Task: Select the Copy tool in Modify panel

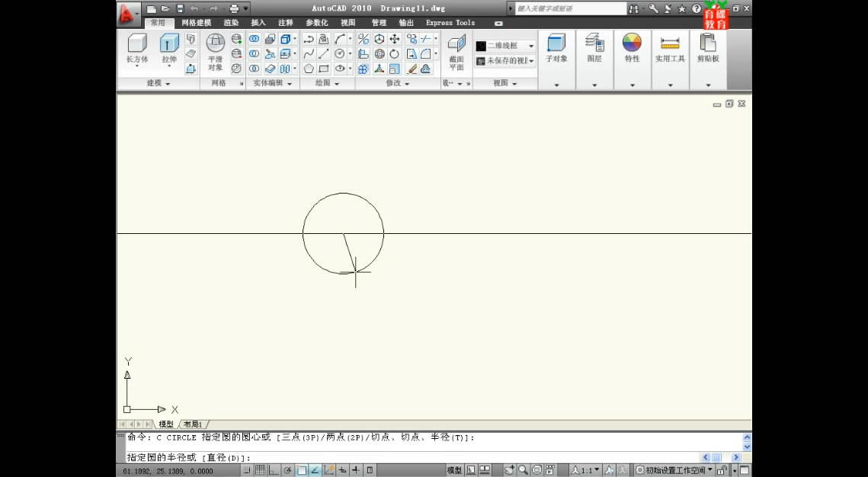Action: 412,39
